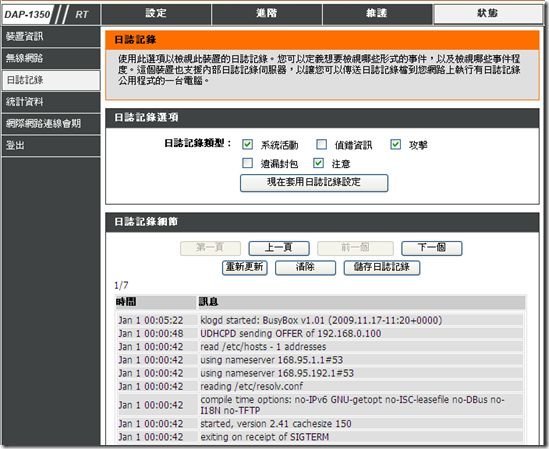Screen dimensions: 549x449
Task: Click the 儲存日誌記錄 save button
Action: [x=382, y=268]
